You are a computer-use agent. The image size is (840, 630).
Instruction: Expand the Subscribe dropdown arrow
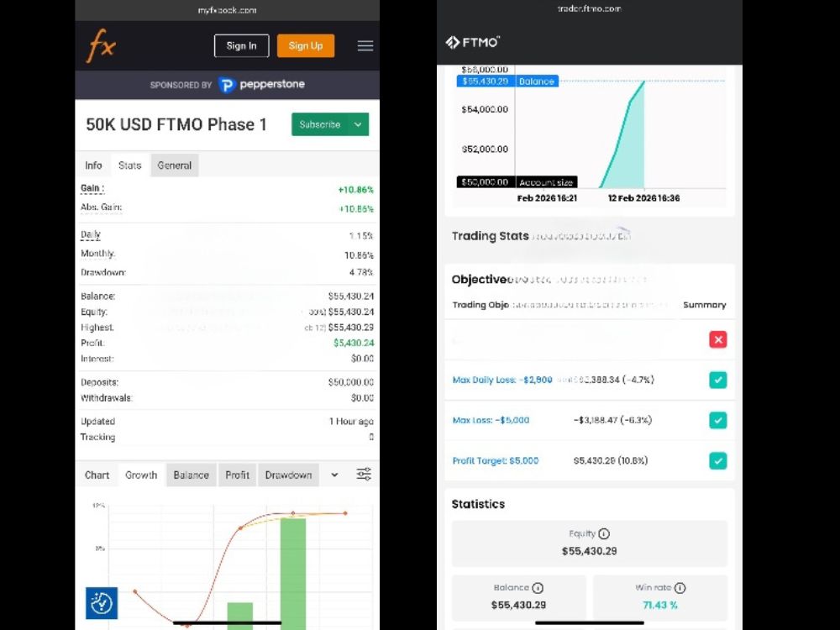point(358,124)
